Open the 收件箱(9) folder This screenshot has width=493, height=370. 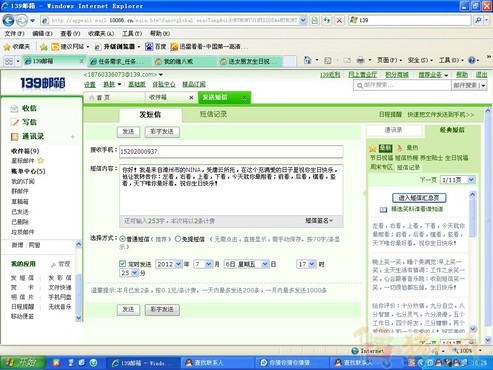(x=25, y=151)
